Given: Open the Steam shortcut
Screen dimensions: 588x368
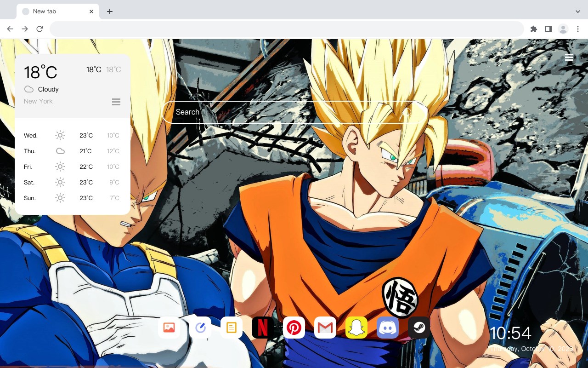Looking at the screenshot, I should click(419, 328).
